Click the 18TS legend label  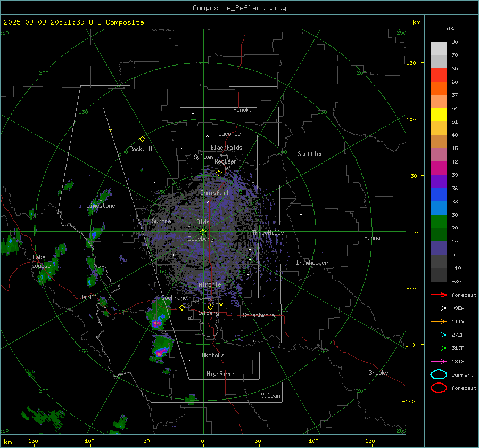[x=458, y=362]
